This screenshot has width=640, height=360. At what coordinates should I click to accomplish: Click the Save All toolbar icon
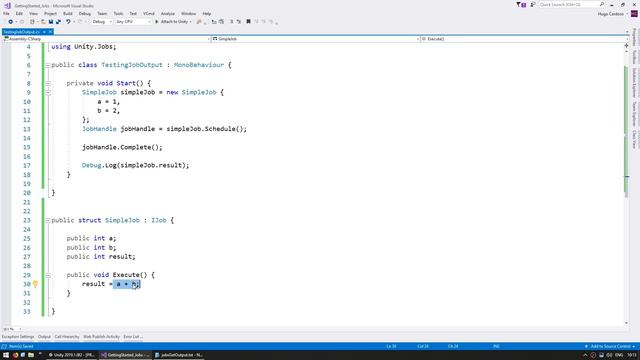click(x=58, y=22)
